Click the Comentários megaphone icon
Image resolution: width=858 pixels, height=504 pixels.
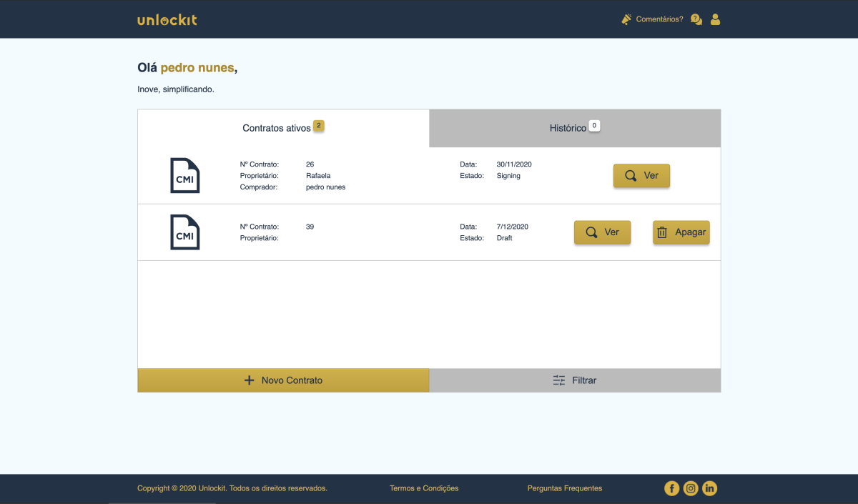pyautogui.click(x=626, y=19)
